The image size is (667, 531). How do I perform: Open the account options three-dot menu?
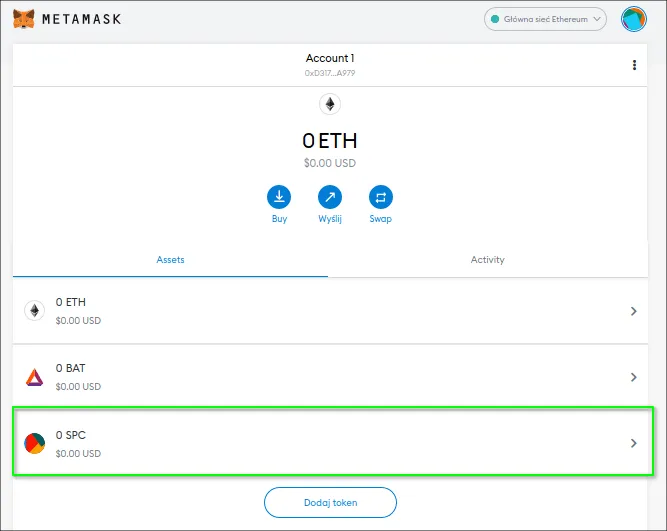tap(634, 65)
